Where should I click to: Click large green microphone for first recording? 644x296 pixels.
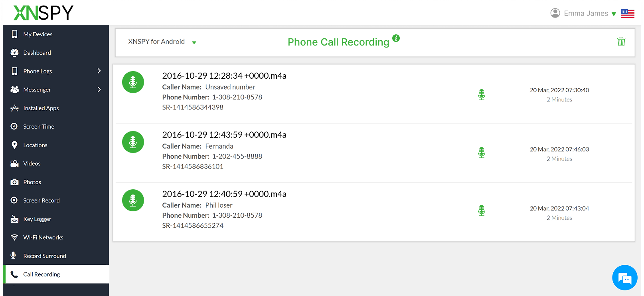pyautogui.click(x=133, y=82)
